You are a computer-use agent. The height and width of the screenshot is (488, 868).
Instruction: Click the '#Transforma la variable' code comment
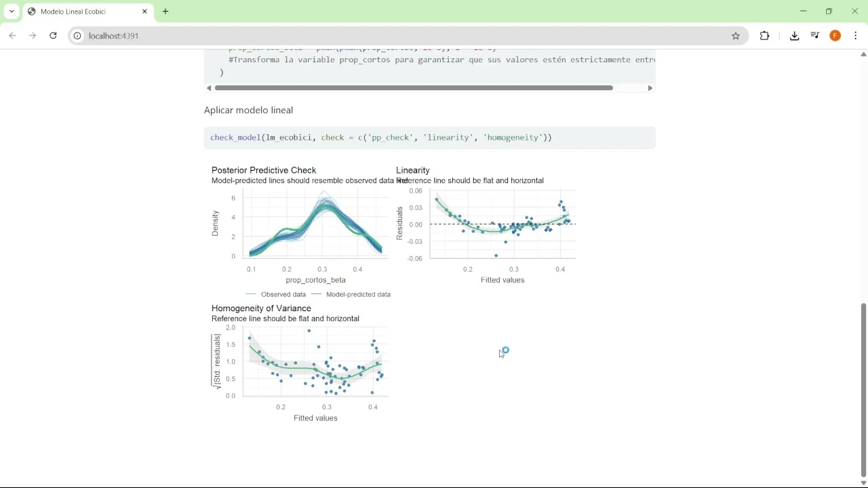coord(441,60)
